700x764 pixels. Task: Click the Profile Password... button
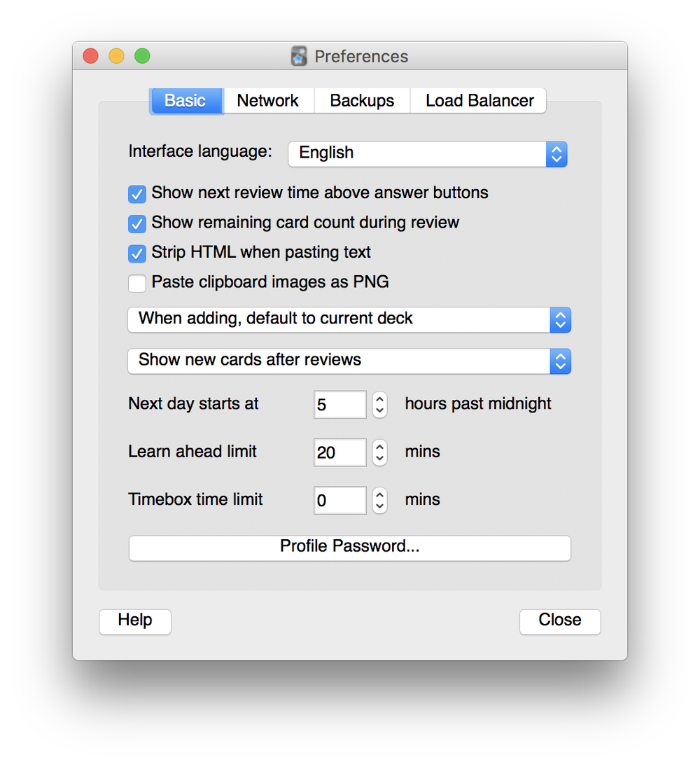[350, 548]
